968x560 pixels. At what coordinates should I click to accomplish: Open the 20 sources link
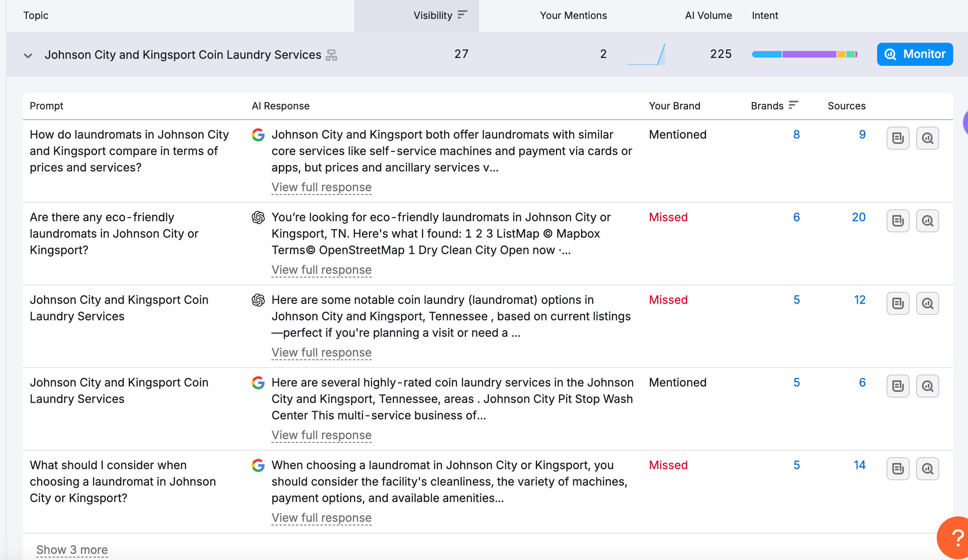coord(858,217)
